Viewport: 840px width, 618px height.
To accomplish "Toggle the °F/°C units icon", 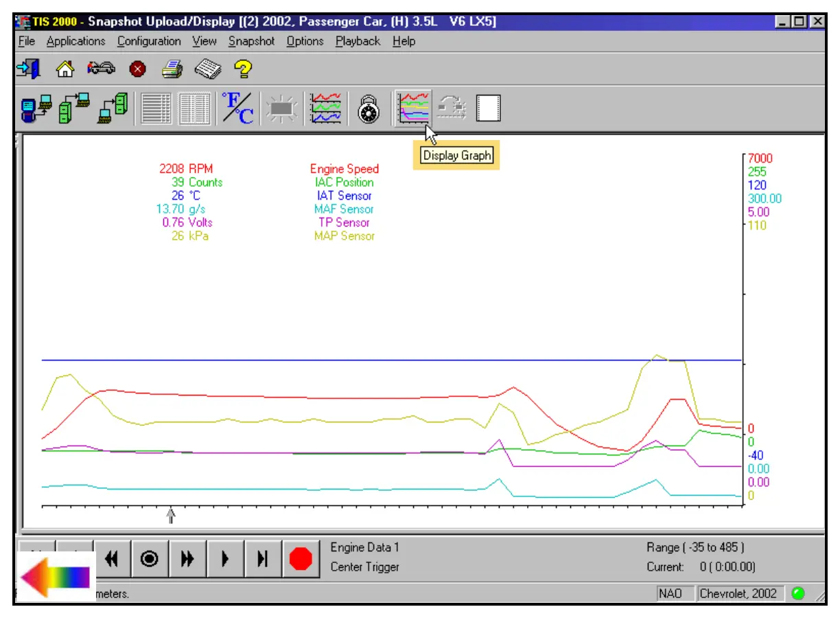I will pyautogui.click(x=237, y=108).
